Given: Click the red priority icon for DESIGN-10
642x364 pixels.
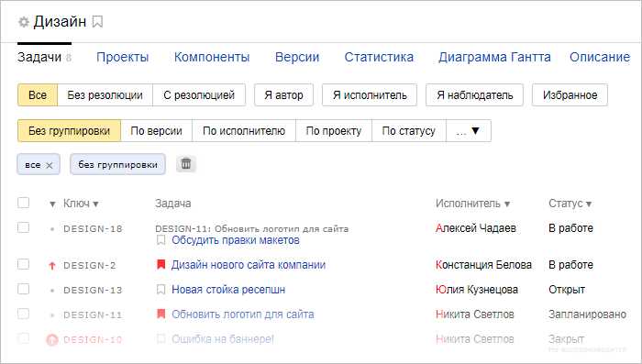Looking at the screenshot, I should (x=52, y=339).
